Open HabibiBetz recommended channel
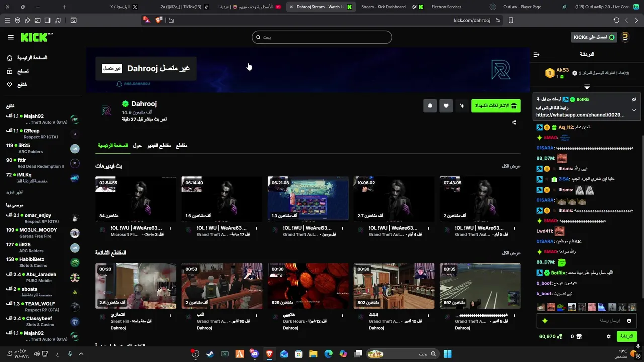The width and height of the screenshot is (644, 362). point(43,262)
